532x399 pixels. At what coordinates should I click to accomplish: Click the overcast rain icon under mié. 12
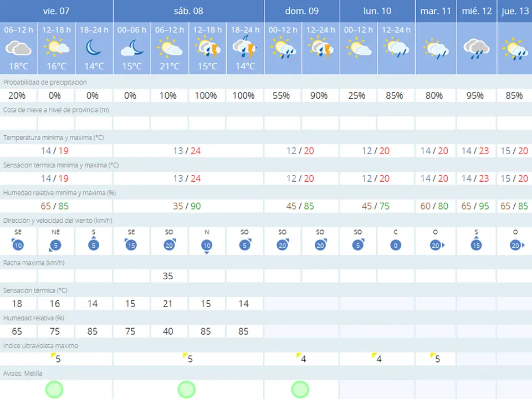(477, 49)
